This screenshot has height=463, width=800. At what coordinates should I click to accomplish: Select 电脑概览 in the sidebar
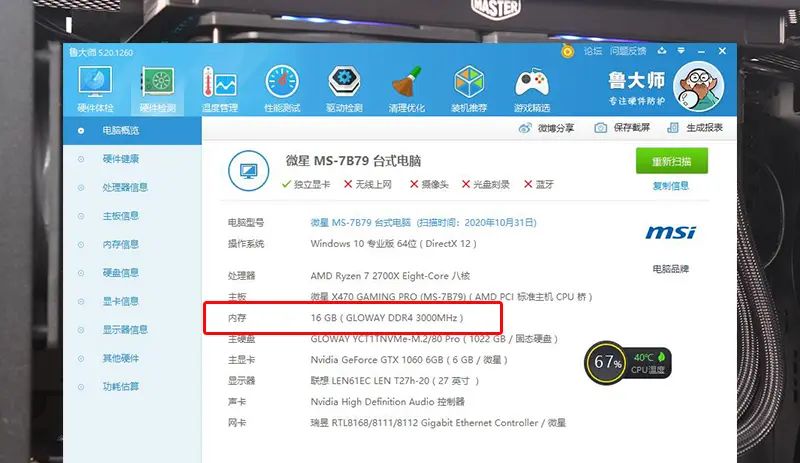tap(132, 131)
